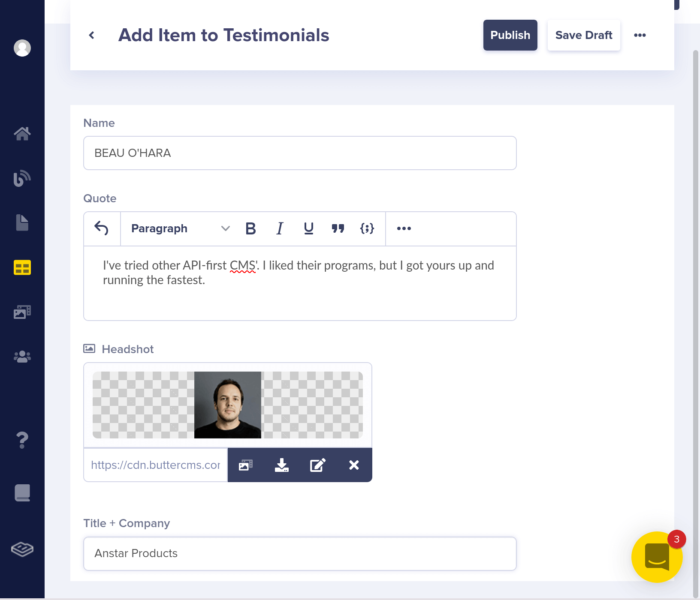The image size is (700, 600).
Task: Click the Name field containing BEAU O'HARA
Action: pyautogui.click(x=299, y=153)
